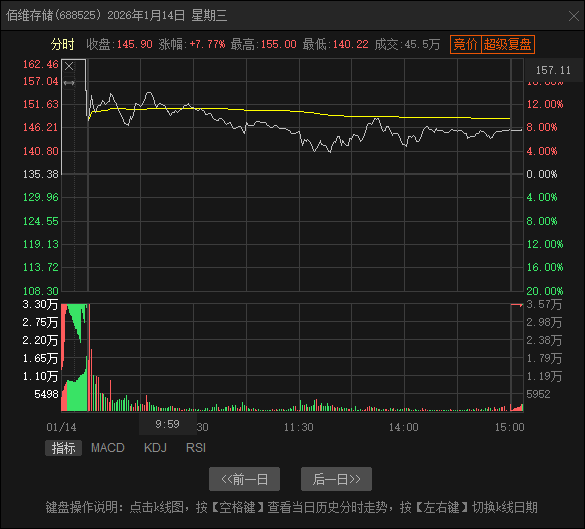Viewport: 585px width, 529px height.
Task: Click the 01/14 date axis label
Action: pyautogui.click(x=61, y=427)
